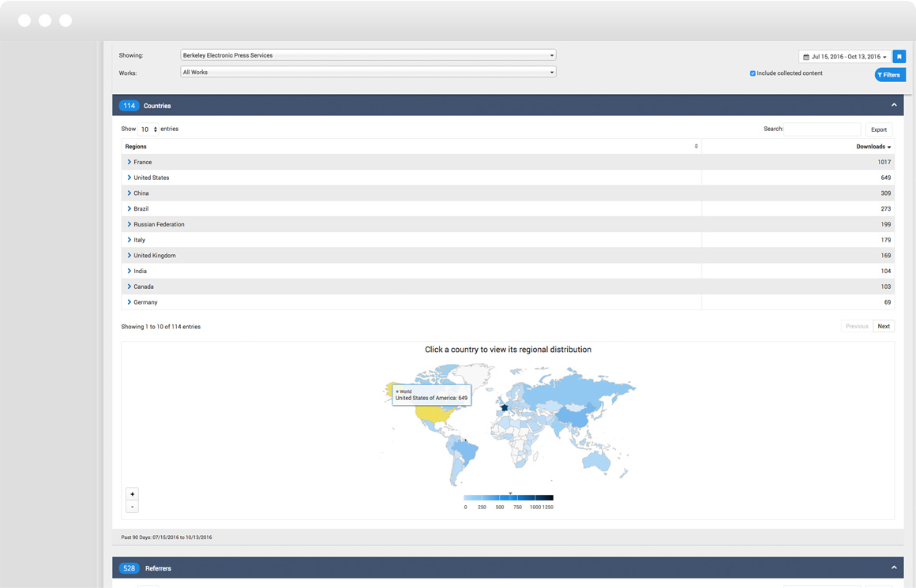Click the Search input field
This screenshot has width=916, height=588.
822,129
